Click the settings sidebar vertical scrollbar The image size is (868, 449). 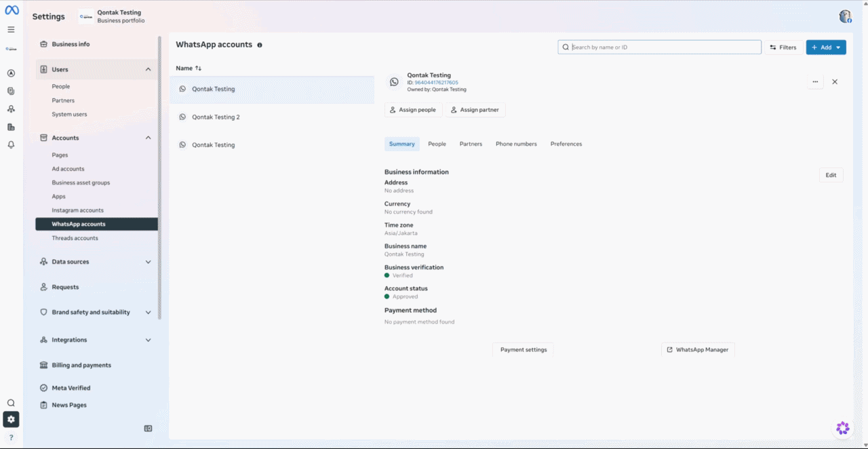click(x=160, y=178)
